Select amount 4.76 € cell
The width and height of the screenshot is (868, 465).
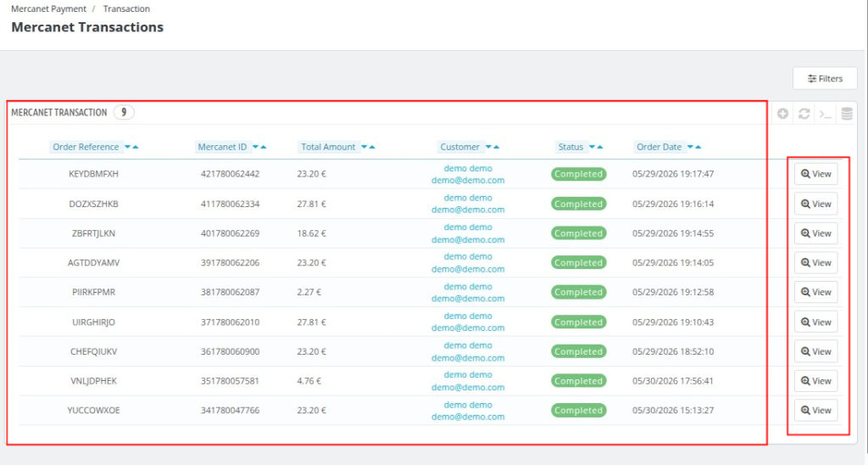point(309,381)
